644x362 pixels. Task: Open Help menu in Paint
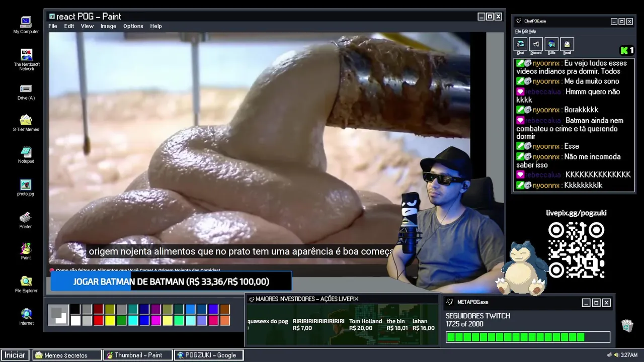pyautogui.click(x=156, y=26)
